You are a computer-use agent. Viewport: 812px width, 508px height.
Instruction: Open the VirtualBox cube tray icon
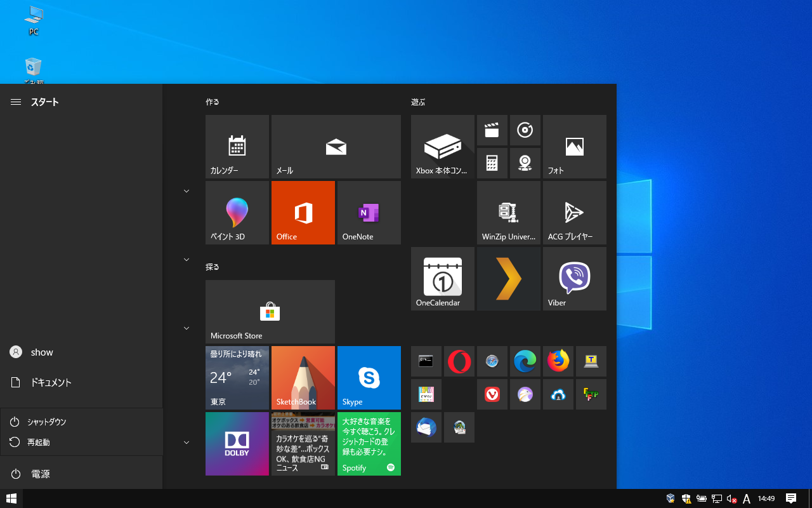tap(671, 498)
